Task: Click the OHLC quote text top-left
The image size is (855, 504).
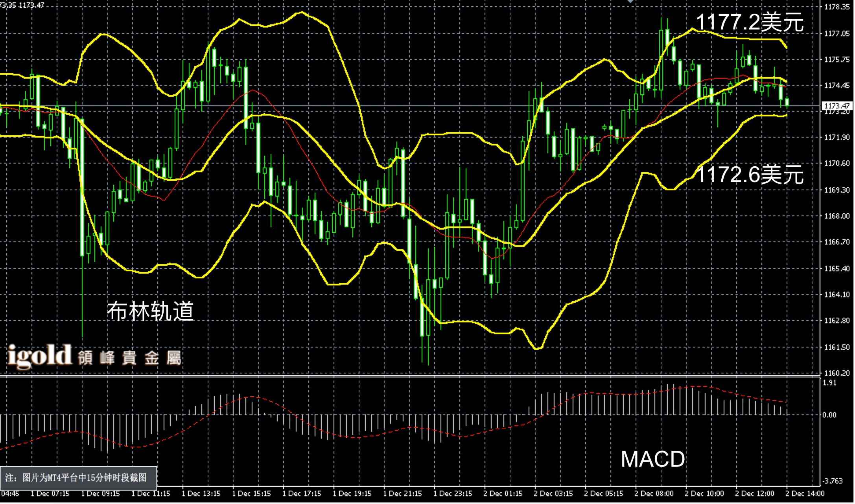Action: 22,5
